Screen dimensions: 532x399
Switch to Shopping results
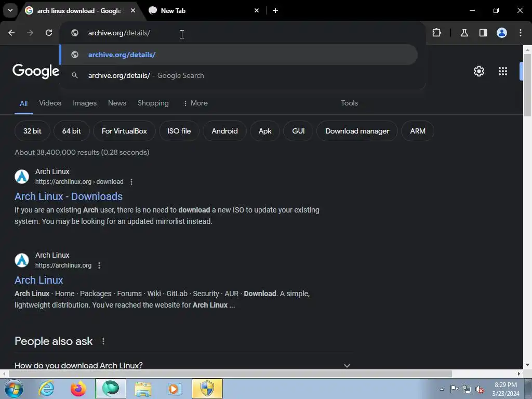pyautogui.click(x=153, y=103)
